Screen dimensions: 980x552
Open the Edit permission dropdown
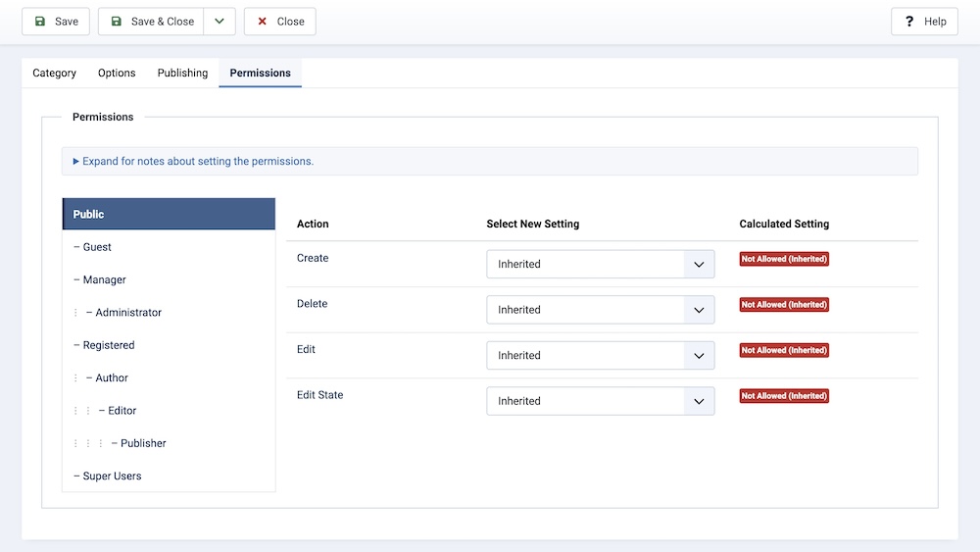coord(600,356)
